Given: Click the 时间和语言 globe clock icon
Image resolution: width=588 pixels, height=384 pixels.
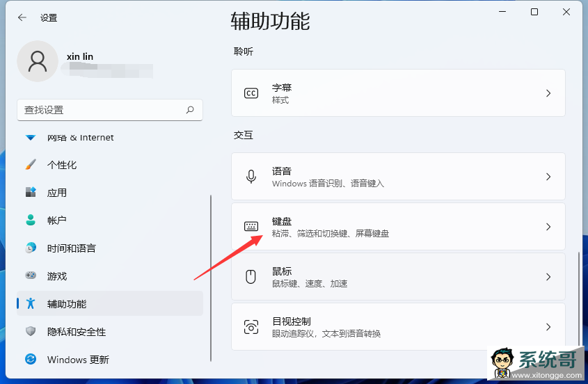Looking at the screenshot, I should [x=31, y=248].
